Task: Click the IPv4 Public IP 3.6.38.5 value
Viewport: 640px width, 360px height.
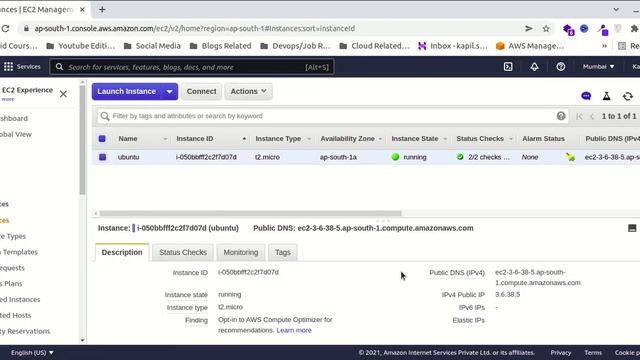Action: pyautogui.click(x=507, y=294)
